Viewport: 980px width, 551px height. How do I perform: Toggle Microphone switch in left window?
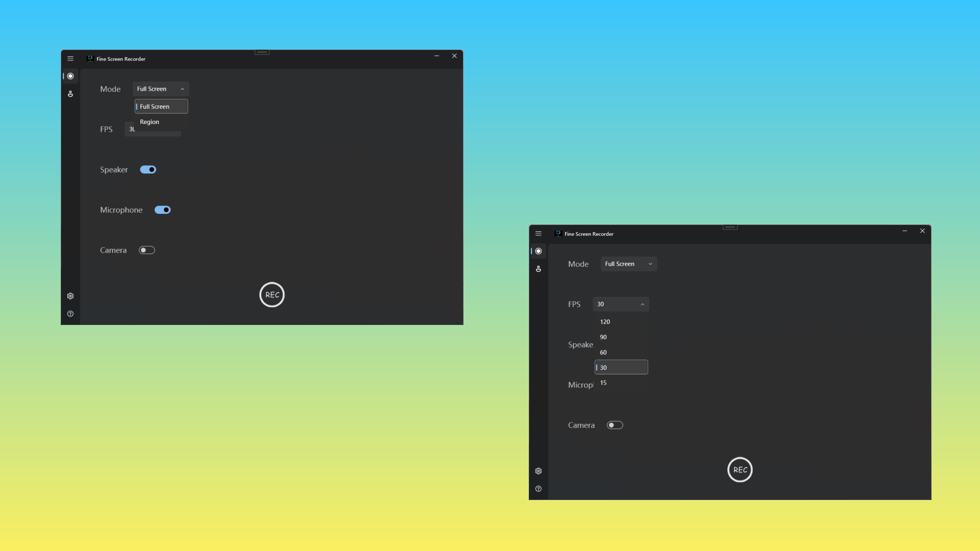click(x=162, y=209)
